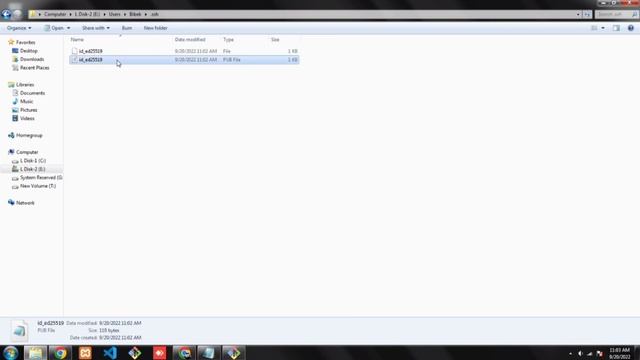Switch to Visual Studio Code in the taskbar
Image resolution: width=640 pixels, height=360 pixels.
pyautogui.click(x=110, y=353)
